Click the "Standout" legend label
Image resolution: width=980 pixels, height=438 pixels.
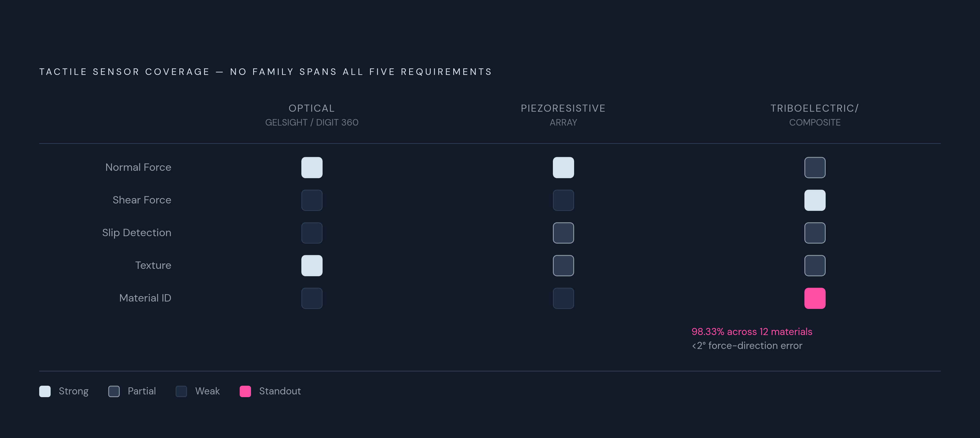pyautogui.click(x=280, y=391)
